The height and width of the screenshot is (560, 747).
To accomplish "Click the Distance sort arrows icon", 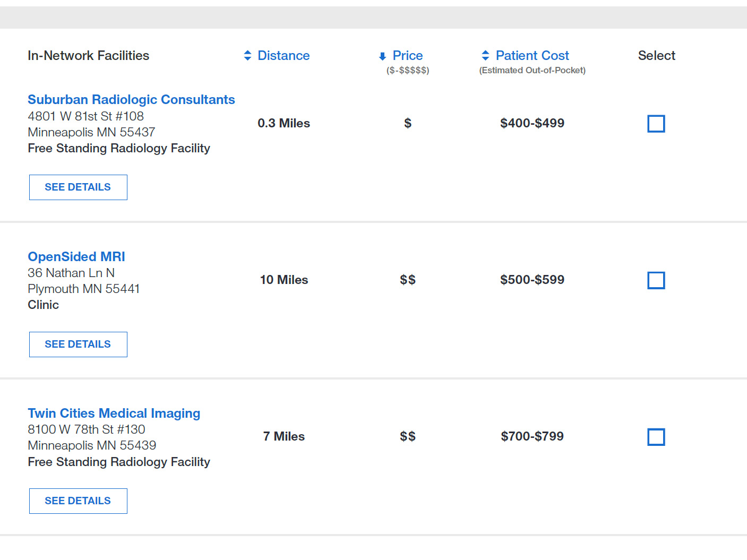I will point(247,56).
